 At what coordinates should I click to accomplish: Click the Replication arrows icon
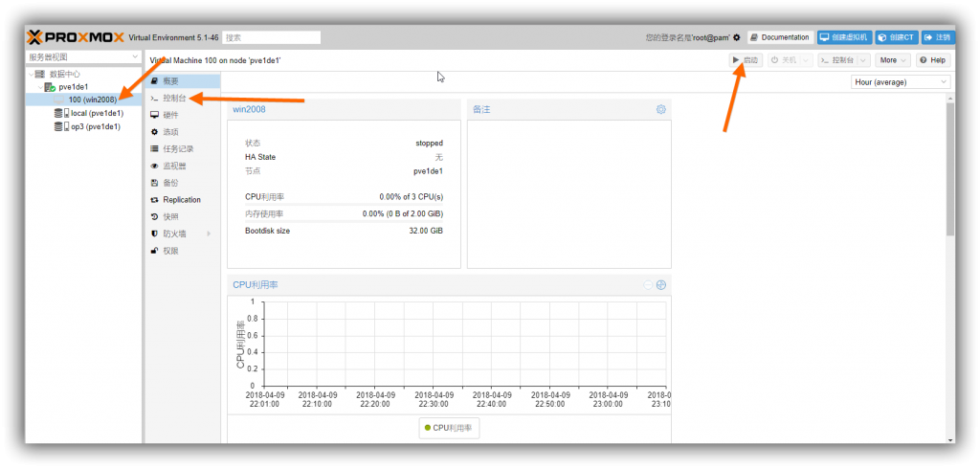[x=154, y=200]
